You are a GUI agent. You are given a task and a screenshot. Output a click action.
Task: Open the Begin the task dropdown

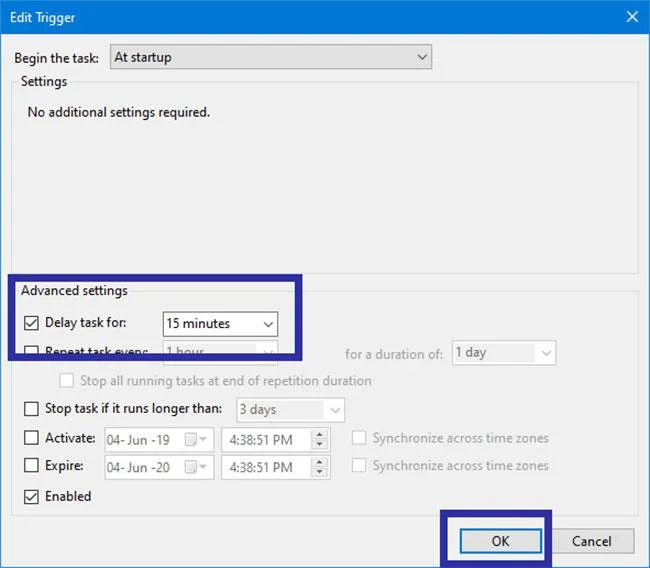[271, 57]
